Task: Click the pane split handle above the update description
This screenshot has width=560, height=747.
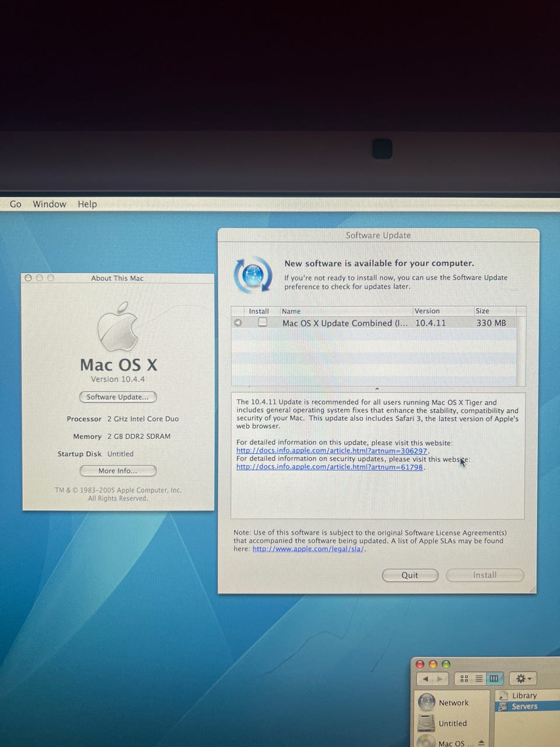Action: (377, 389)
